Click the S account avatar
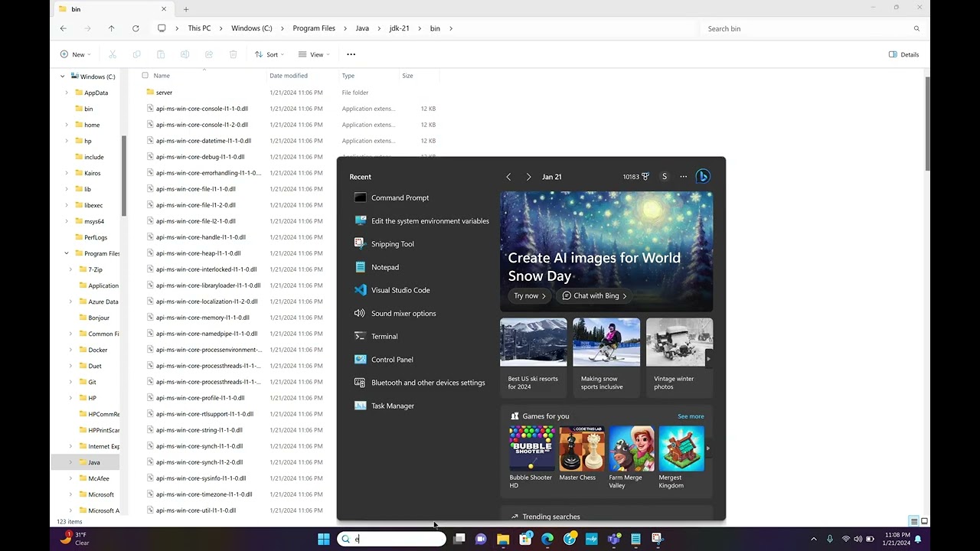980x551 pixels. [665, 176]
